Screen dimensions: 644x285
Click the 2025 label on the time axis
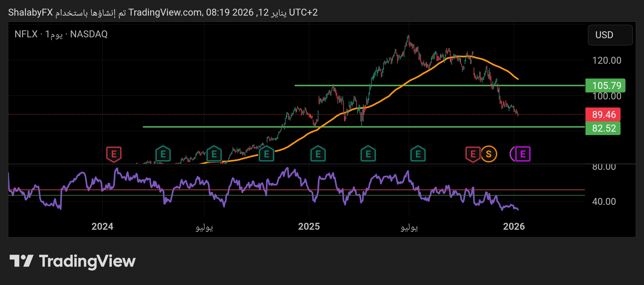309,226
